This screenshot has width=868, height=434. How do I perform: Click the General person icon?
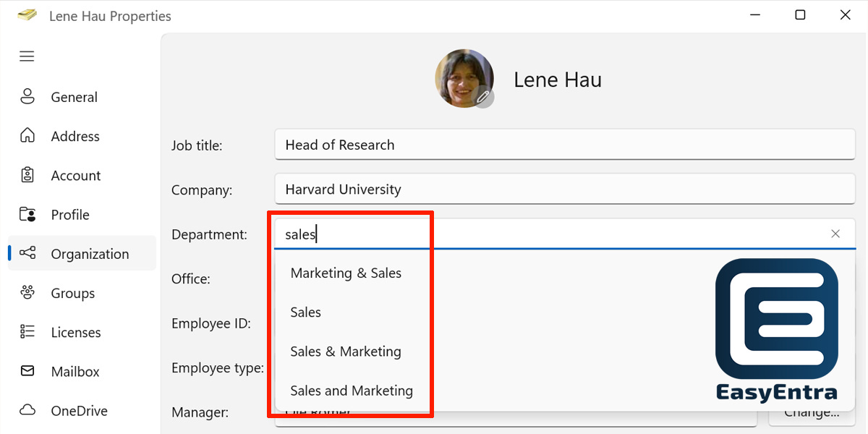[27, 97]
